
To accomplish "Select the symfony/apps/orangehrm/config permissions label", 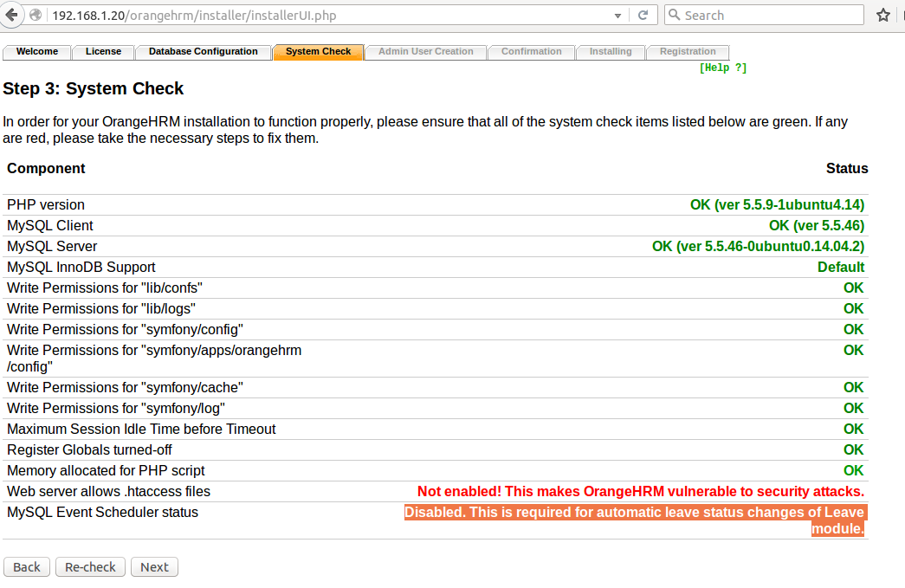I will click(154, 359).
